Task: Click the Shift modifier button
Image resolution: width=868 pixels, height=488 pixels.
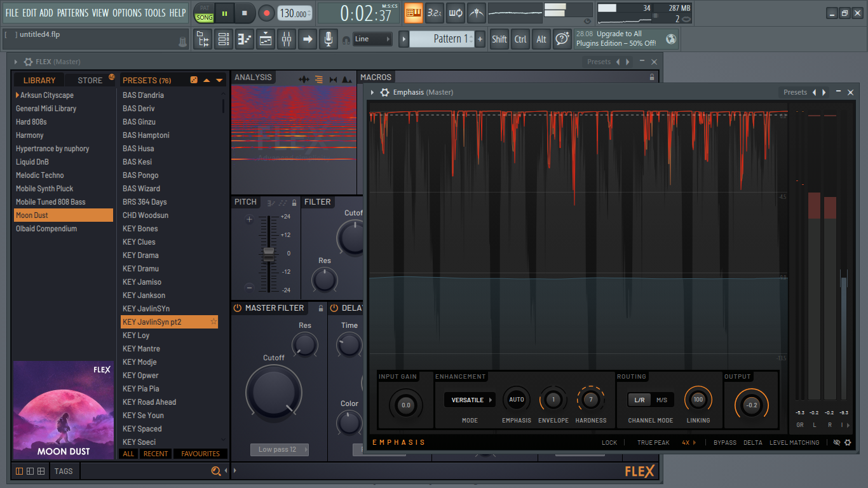Action: click(499, 39)
